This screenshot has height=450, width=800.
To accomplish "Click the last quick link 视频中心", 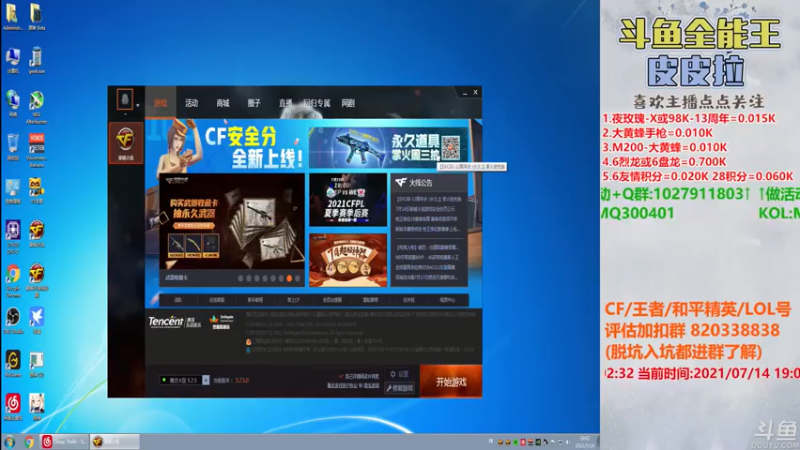I will [x=447, y=300].
